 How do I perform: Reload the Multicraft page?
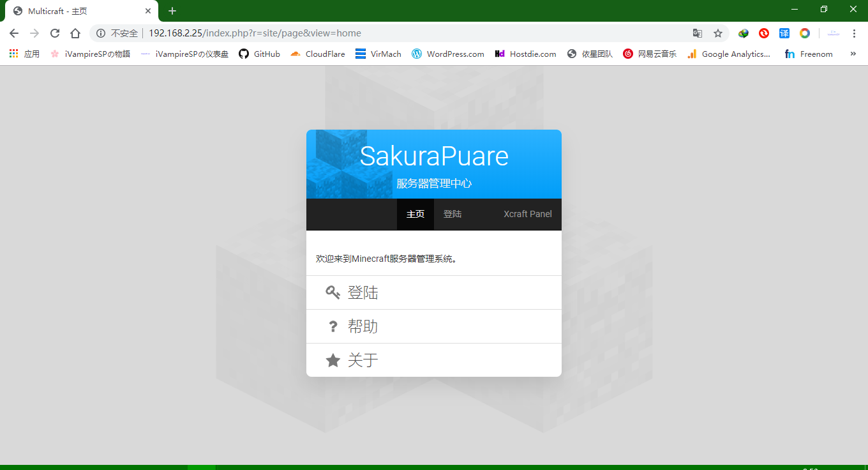pos(55,33)
